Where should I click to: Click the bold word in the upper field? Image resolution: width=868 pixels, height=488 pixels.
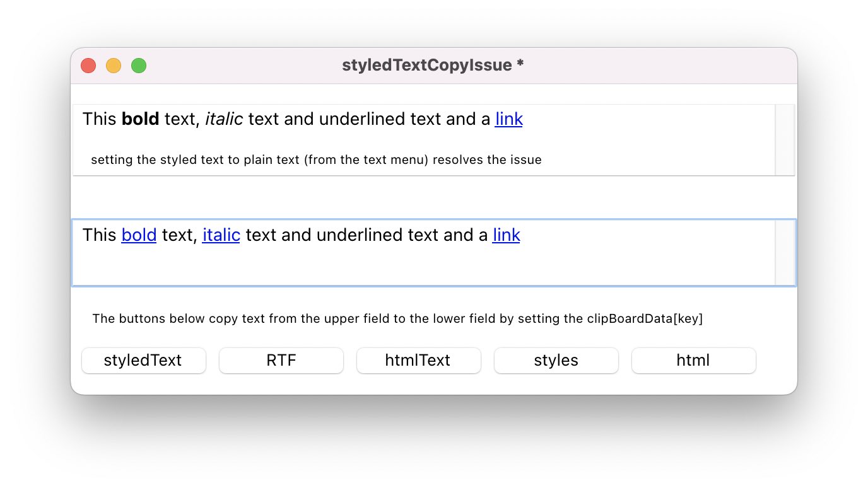140,119
